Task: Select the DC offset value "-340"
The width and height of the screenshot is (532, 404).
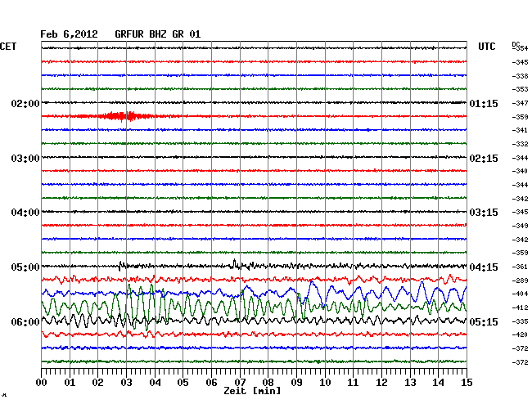Action: [x=520, y=171]
